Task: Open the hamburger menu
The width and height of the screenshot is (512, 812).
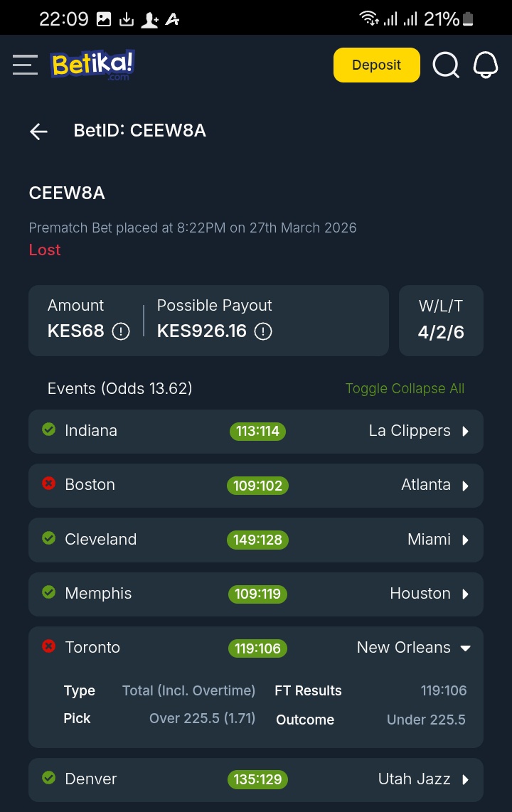Action: [25, 65]
